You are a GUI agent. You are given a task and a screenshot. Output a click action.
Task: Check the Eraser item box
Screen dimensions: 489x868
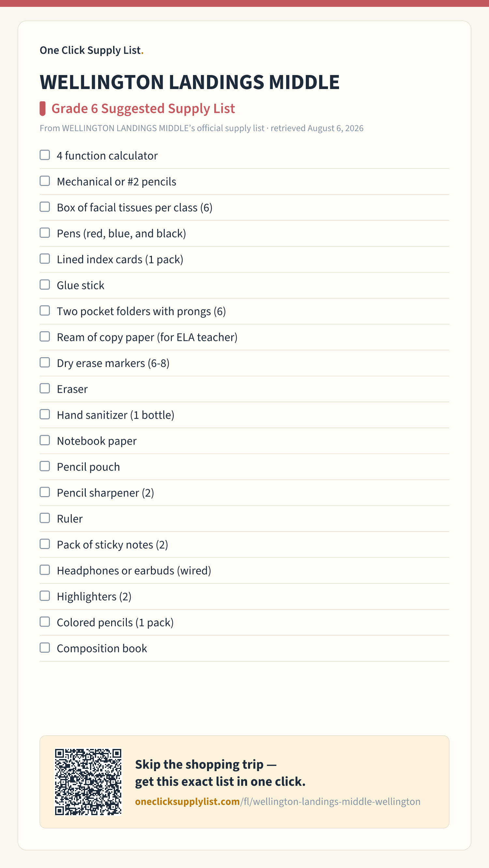[x=45, y=388]
